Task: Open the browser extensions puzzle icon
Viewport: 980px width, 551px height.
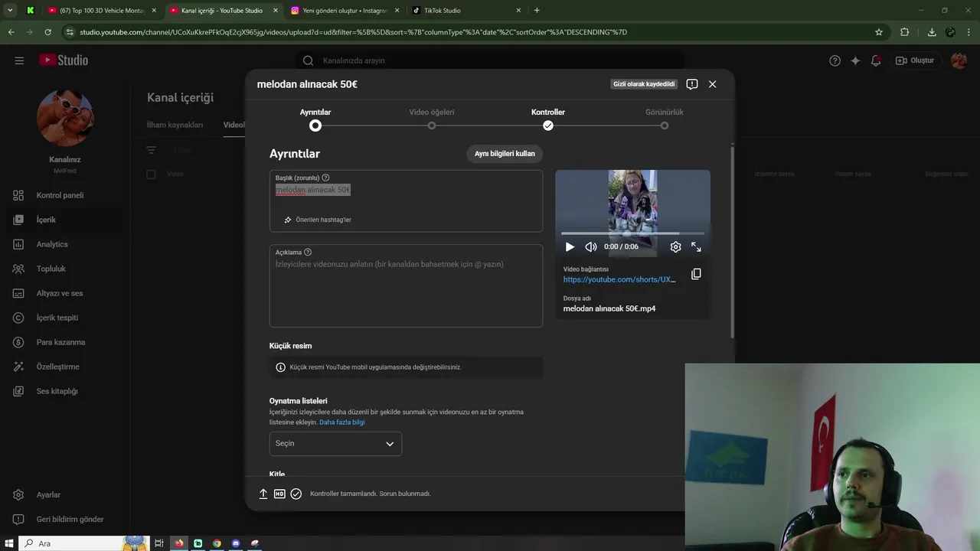Action: pos(905,32)
